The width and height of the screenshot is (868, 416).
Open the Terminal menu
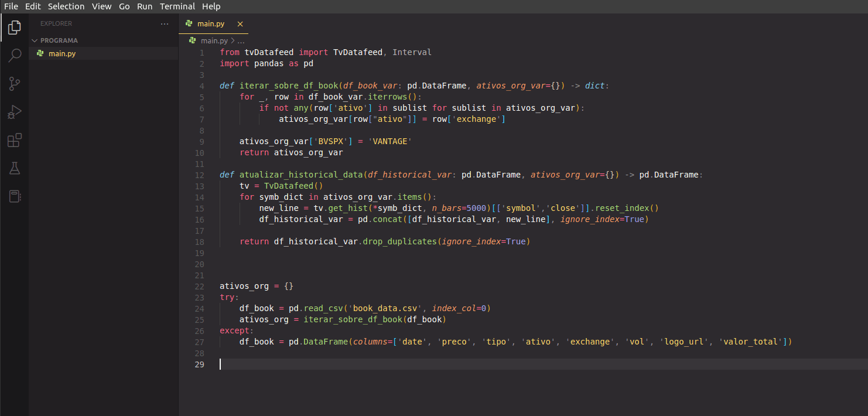pyautogui.click(x=177, y=6)
